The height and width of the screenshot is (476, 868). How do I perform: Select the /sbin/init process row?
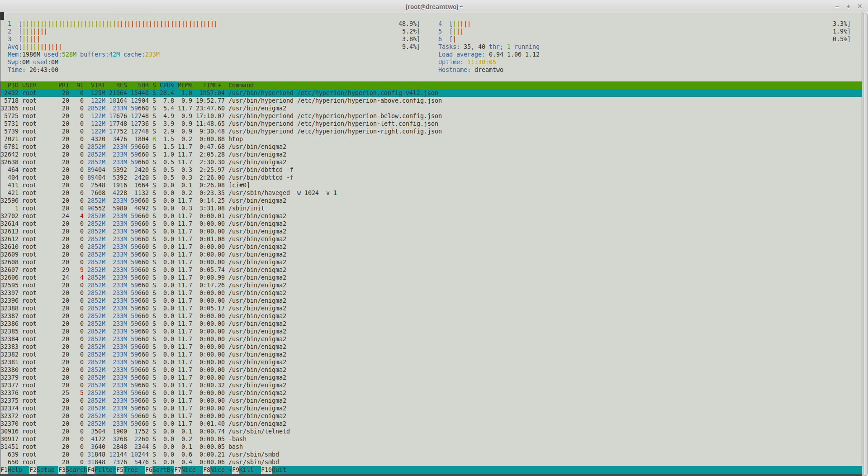point(246,208)
